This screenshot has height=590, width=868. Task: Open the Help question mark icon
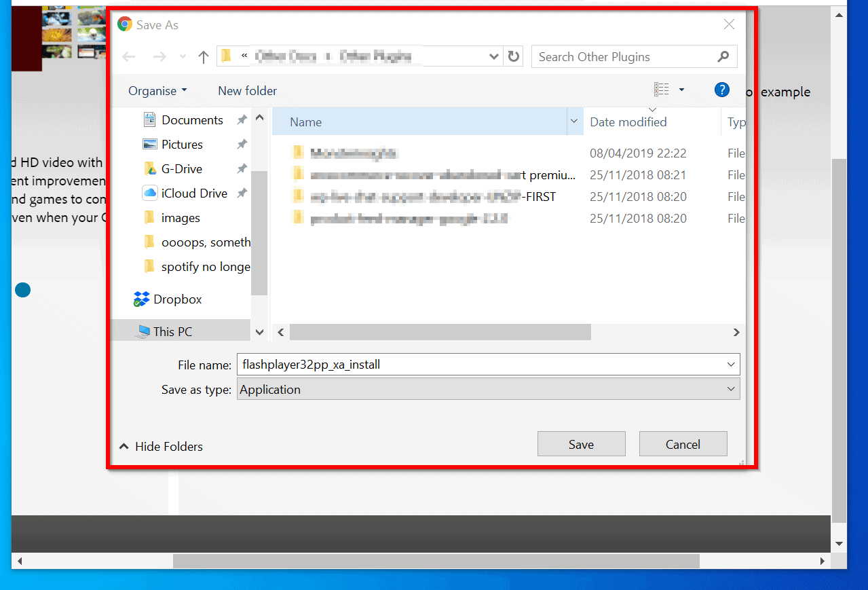coord(721,89)
